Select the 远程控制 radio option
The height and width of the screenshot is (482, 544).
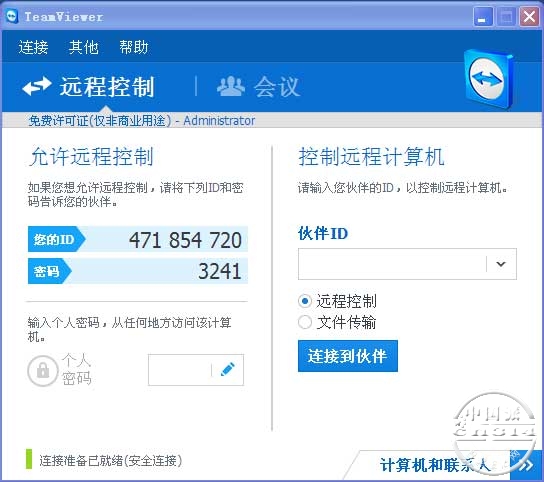click(x=305, y=301)
